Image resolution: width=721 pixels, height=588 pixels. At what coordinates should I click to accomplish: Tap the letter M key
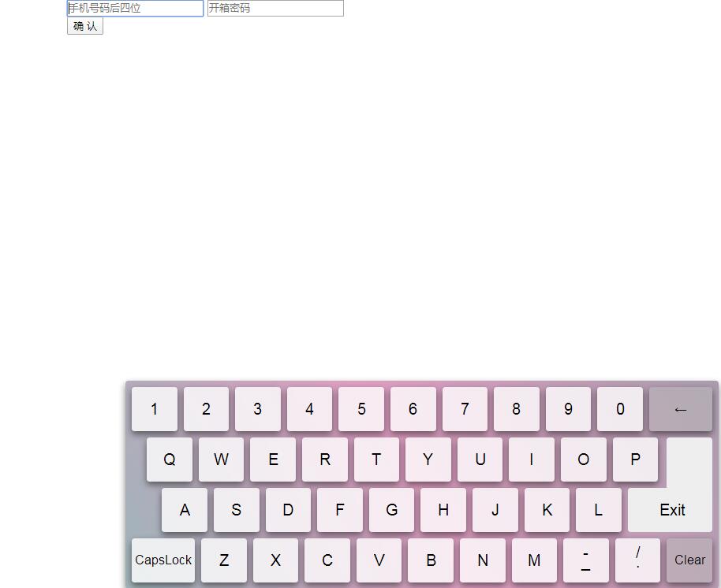tap(534, 560)
